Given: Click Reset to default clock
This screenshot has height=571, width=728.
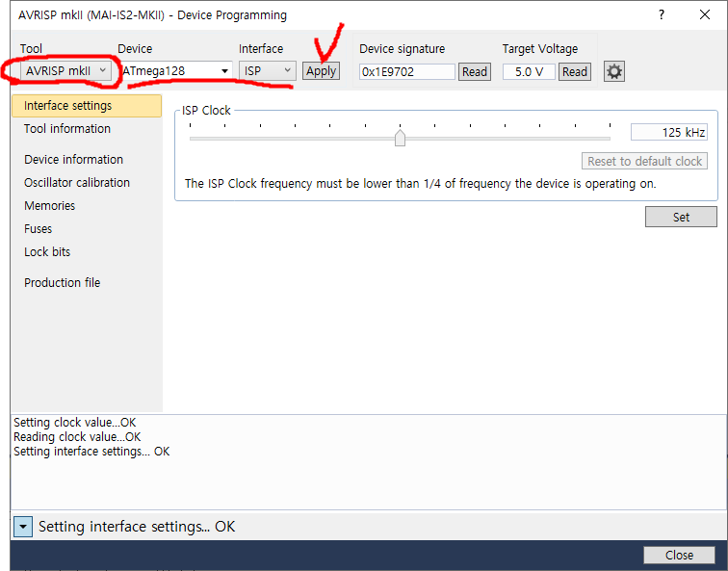Looking at the screenshot, I should 644,161.
